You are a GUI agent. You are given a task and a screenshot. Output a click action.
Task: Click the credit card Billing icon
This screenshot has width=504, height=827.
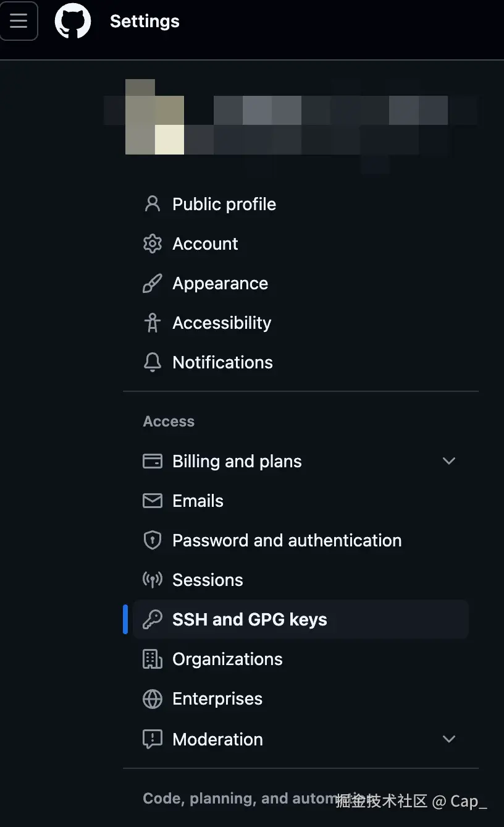(152, 461)
